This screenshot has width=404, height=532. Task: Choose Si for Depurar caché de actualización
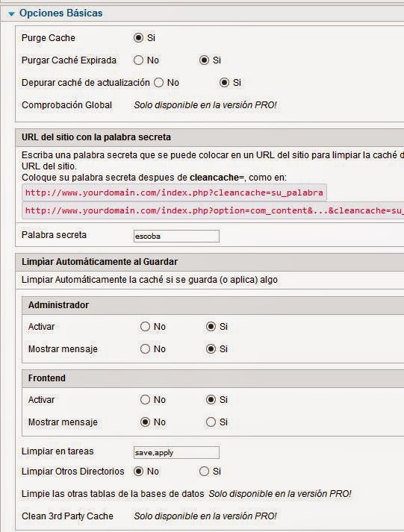[x=224, y=82]
